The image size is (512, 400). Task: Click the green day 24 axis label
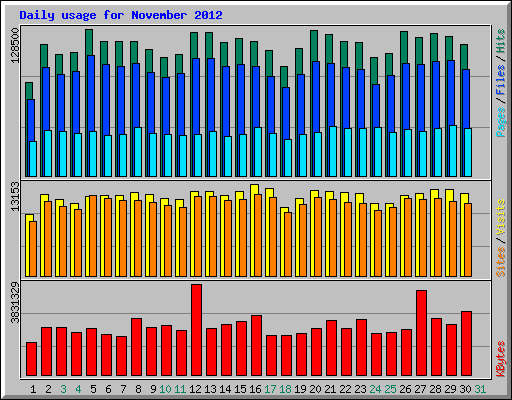[x=375, y=389]
